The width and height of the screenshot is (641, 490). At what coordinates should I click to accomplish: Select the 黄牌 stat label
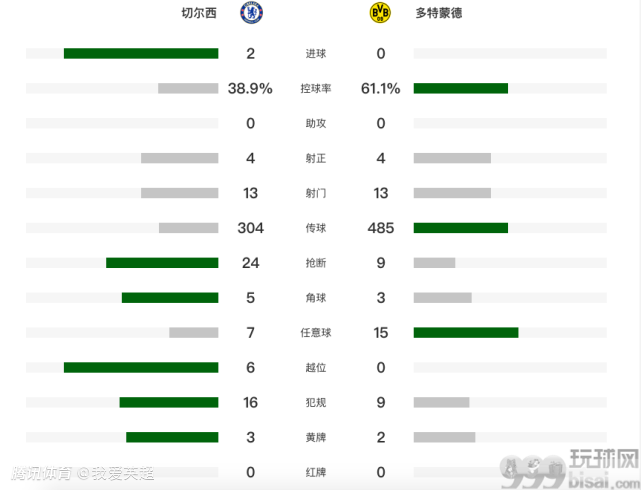point(316,437)
